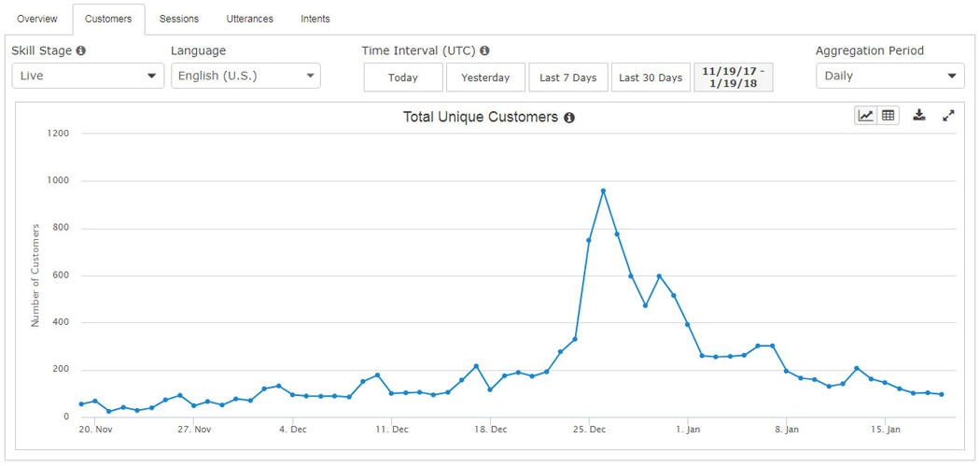Click the peak data point near 25. Dec

603,191
